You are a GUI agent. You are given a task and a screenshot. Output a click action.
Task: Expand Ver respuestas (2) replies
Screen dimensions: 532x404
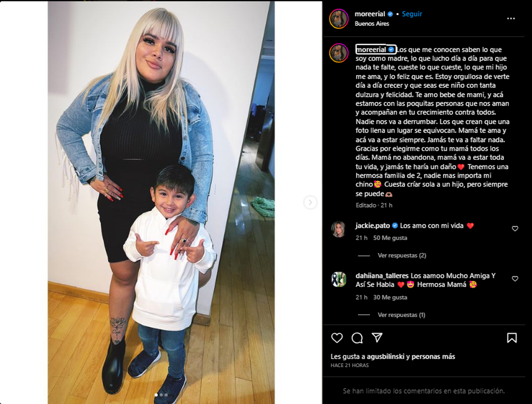(x=402, y=255)
